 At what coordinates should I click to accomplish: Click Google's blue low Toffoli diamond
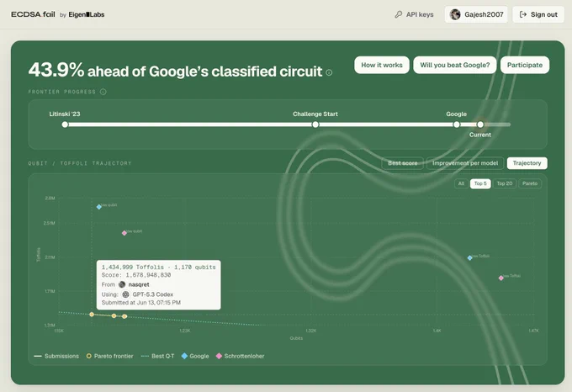tap(470, 257)
